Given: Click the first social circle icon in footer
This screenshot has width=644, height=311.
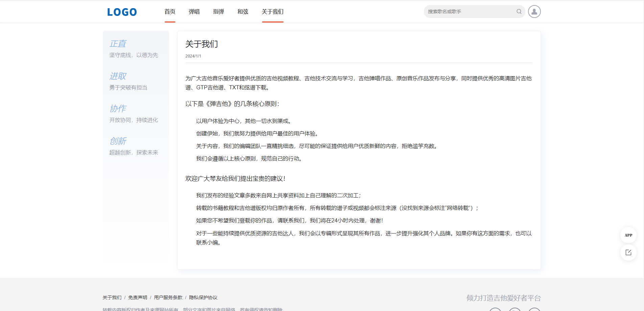Looking at the screenshot, I should 495,310.
